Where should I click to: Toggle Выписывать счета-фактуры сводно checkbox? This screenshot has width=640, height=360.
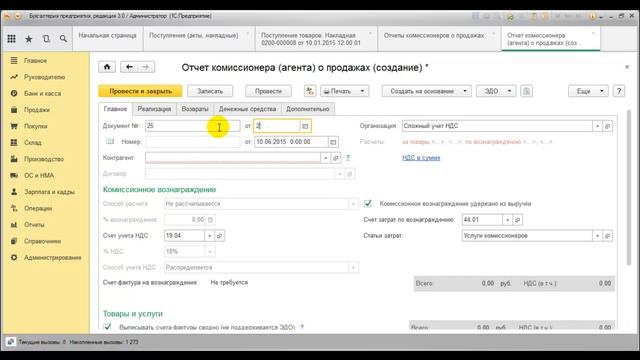pos(107,327)
